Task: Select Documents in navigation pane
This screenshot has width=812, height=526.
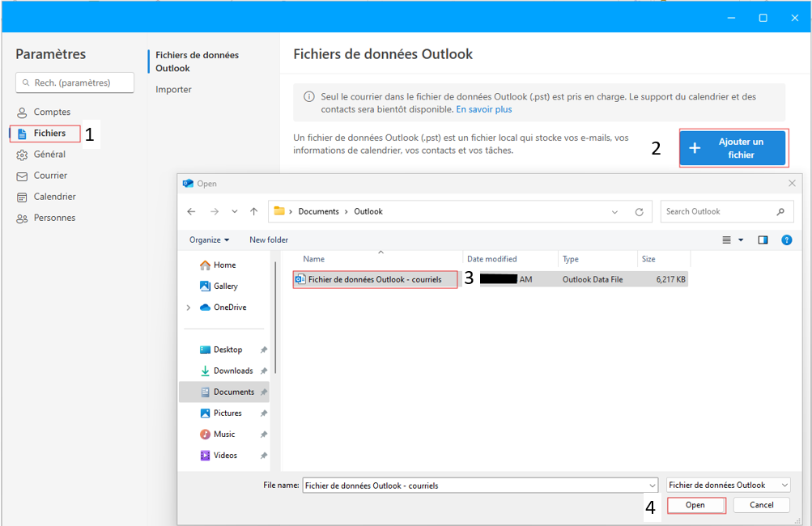Action: [x=224, y=392]
